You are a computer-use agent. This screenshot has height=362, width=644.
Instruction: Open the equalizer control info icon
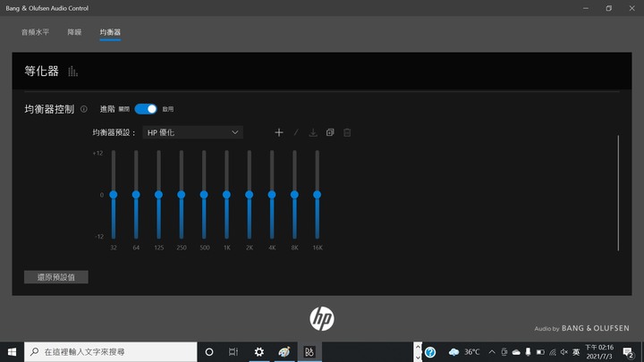tap(84, 109)
